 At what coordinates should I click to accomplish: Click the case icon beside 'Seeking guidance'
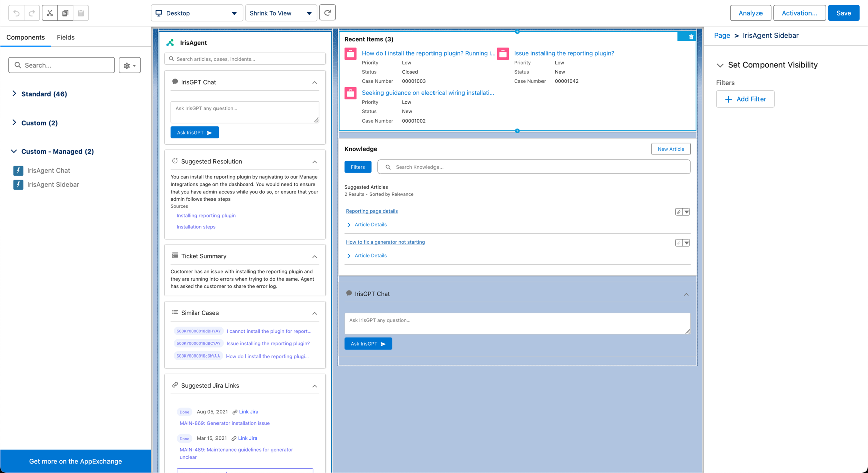tap(351, 93)
